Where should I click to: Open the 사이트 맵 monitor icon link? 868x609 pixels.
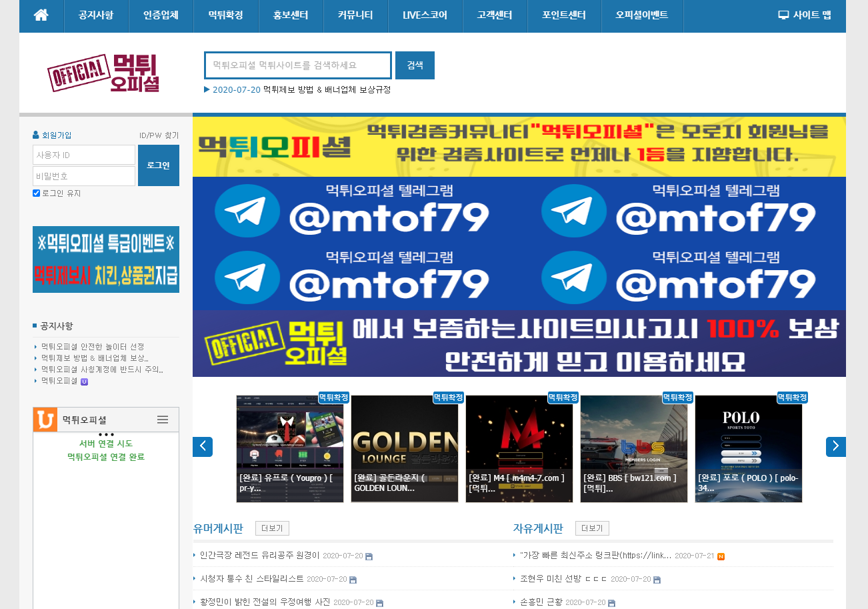783,15
